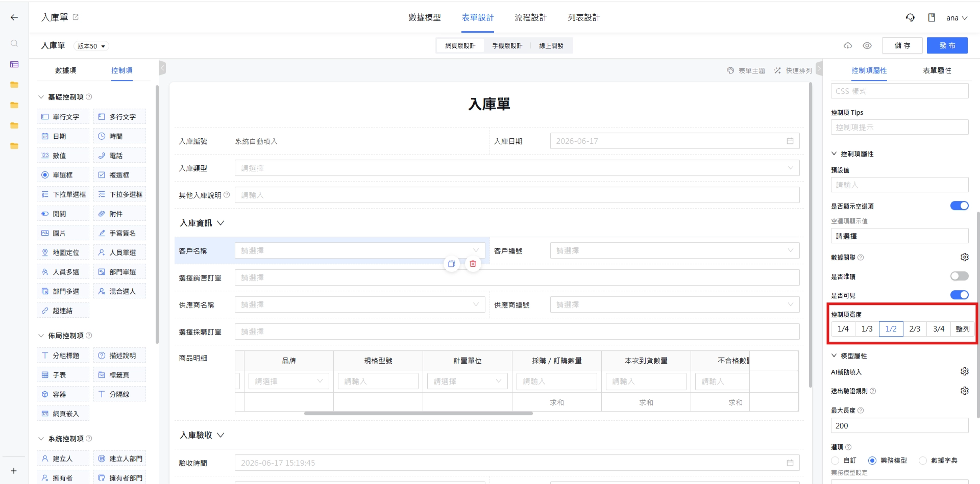The height and width of the screenshot is (484, 980).
Task: Add a 分組標題 layout control
Action: (63, 355)
